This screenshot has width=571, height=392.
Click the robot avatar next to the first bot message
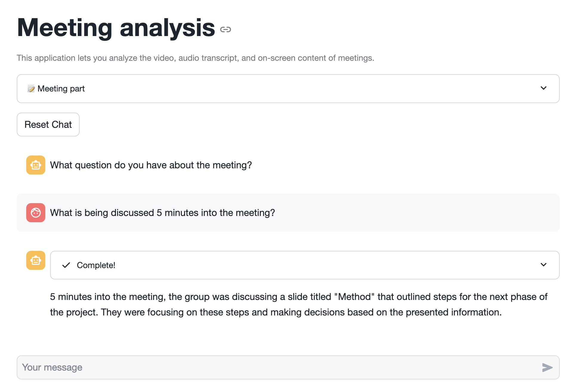click(x=35, y=165)
